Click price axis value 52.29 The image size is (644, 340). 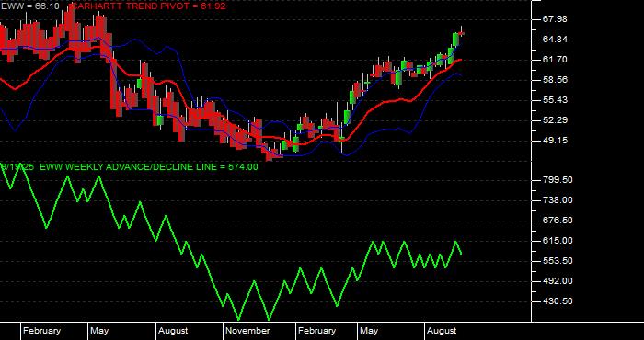[x=554, y=120]
